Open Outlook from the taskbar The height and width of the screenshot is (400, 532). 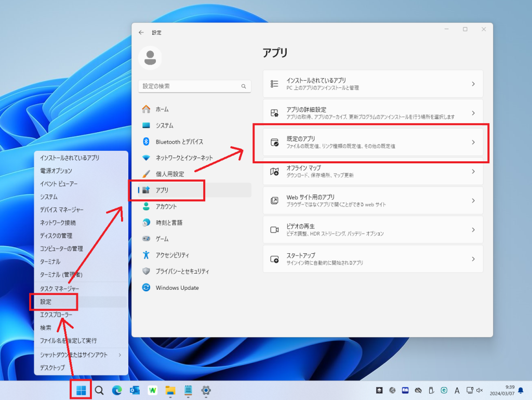point(135,391)
